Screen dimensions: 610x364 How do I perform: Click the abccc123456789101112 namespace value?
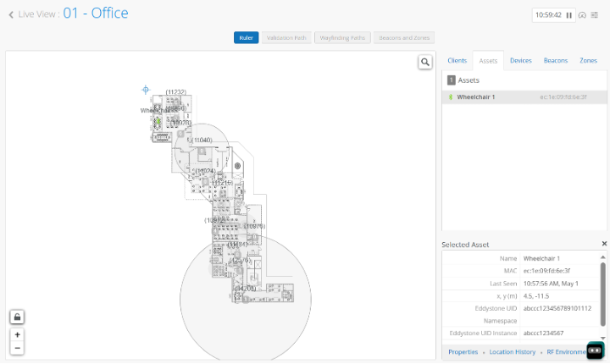point(557,308)
